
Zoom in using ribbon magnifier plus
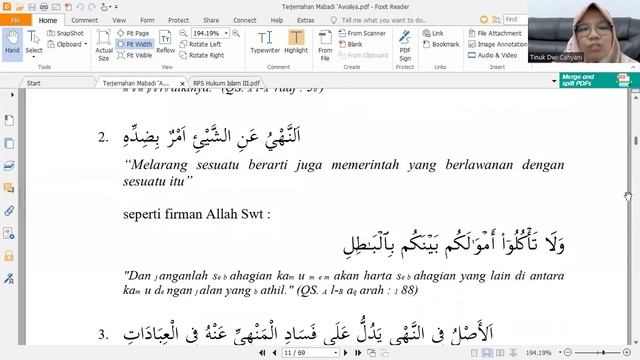[236, 33]
